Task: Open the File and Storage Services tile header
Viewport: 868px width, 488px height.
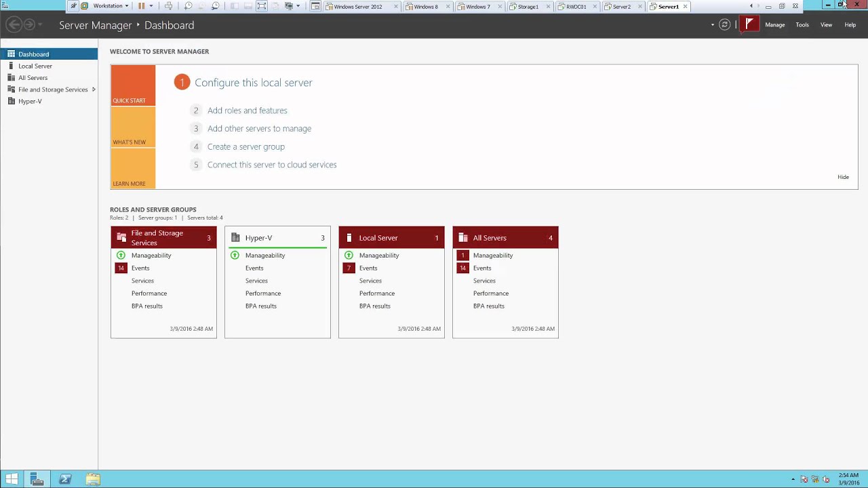Action: click(163, 238)
